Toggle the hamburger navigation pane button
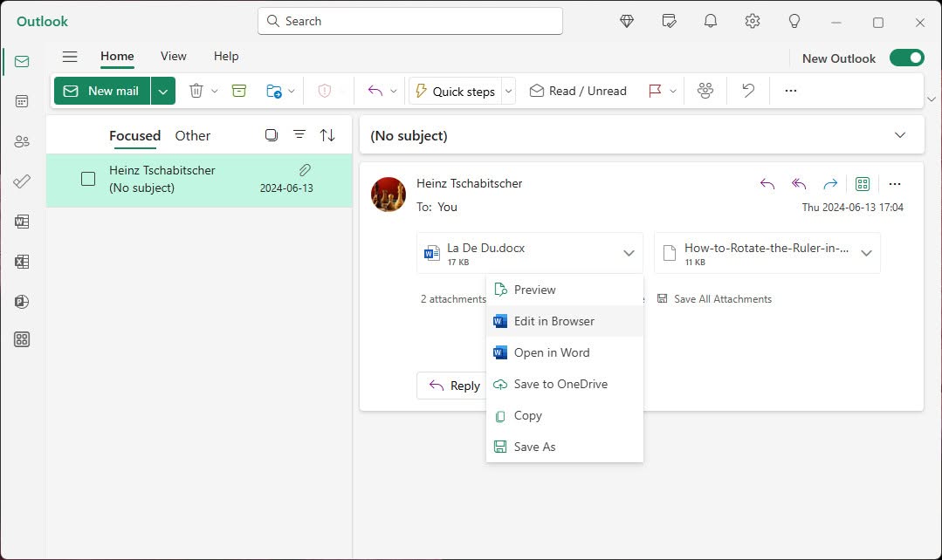This screenshot has width=942, height=560. (x=70, y=57)
